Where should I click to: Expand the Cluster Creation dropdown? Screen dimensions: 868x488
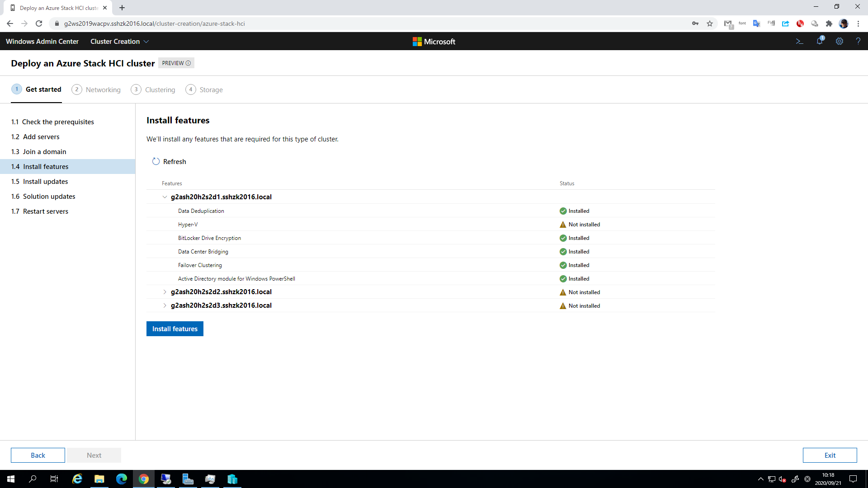[146, 41]
